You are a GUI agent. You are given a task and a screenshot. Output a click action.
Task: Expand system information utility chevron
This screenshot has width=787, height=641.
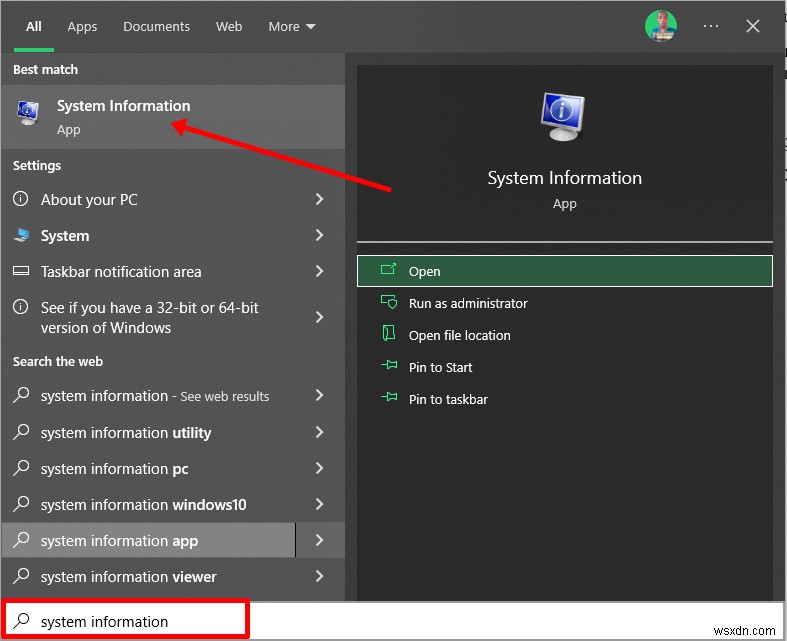[319, 432]
